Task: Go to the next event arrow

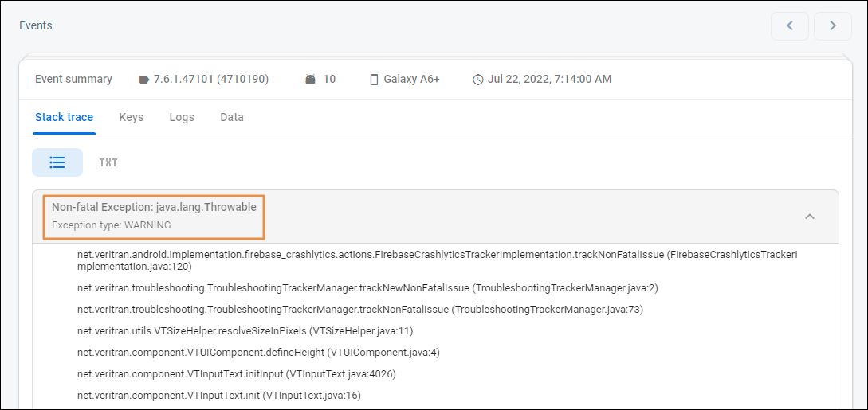Action: [832, 25]
